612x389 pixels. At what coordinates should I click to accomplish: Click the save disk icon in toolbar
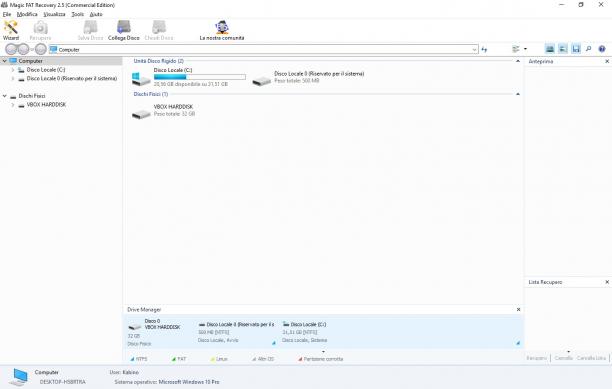click(576, 49)
